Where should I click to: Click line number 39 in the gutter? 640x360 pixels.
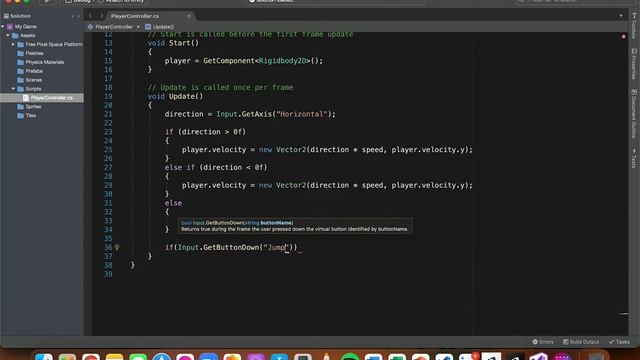click(108, 274)
